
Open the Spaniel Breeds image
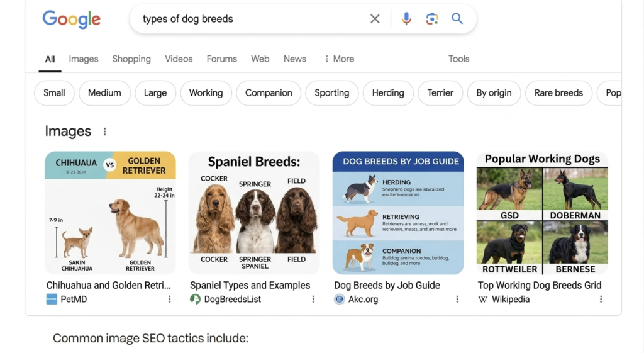pos(254,213)
